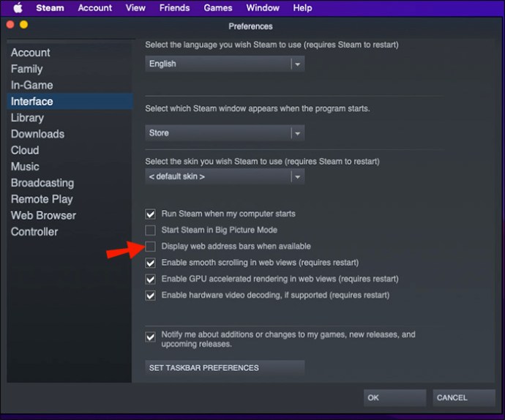Open the Friends menu
The width and height of the screenshot is (505, 420).
click(x=175, y=8)
